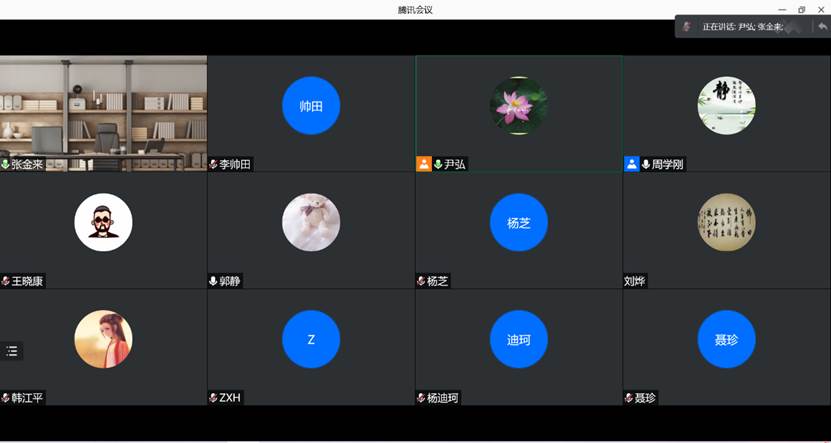Click the muted mic icon beside ZXH

[213, 398]
